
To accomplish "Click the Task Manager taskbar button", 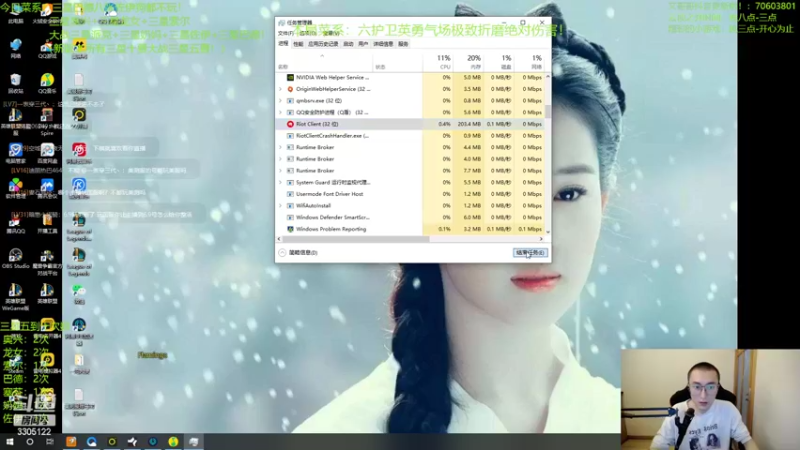I will (x=193, y=442).
